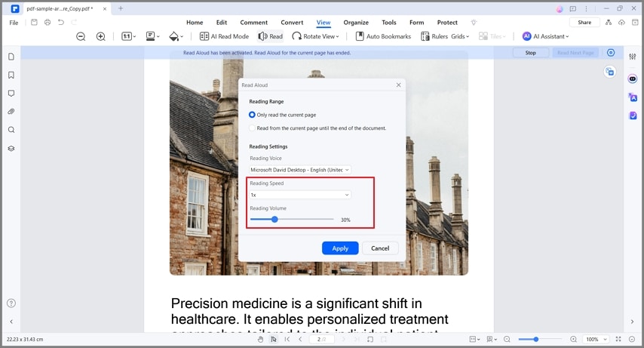Open the Comment tab

click(x=254, y=23)
